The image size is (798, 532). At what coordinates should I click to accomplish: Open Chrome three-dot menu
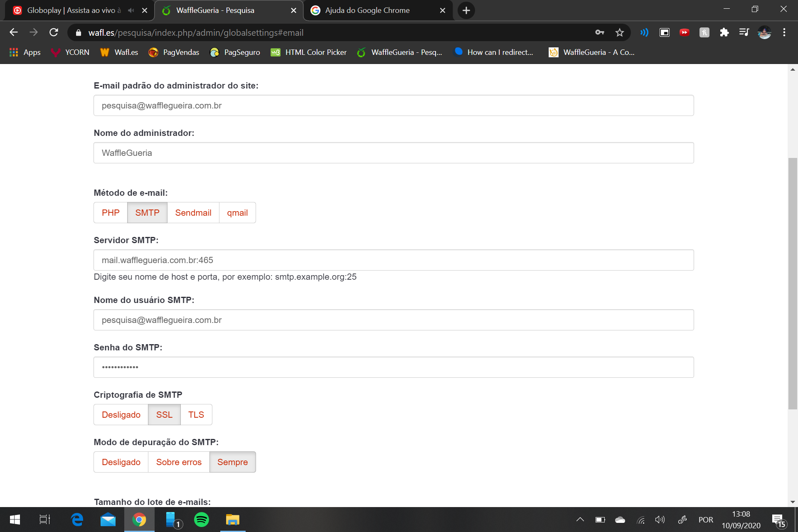pos(784,32)
